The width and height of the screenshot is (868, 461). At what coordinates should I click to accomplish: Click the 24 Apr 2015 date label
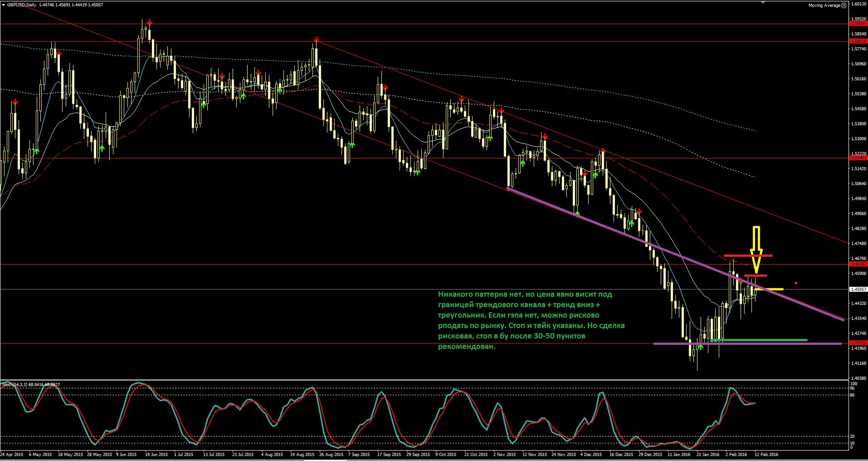tap(12, 454)
